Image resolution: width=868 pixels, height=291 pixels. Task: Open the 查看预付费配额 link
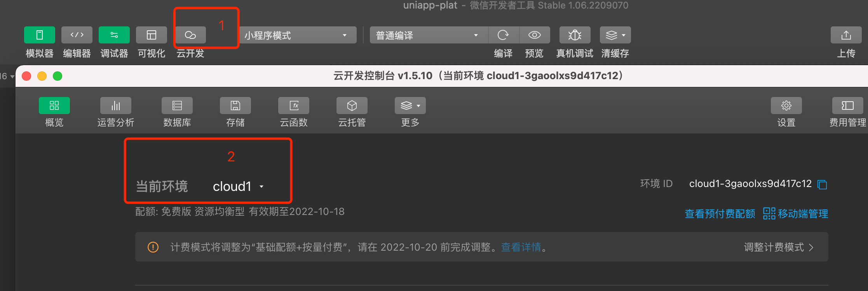pos(720,214)
